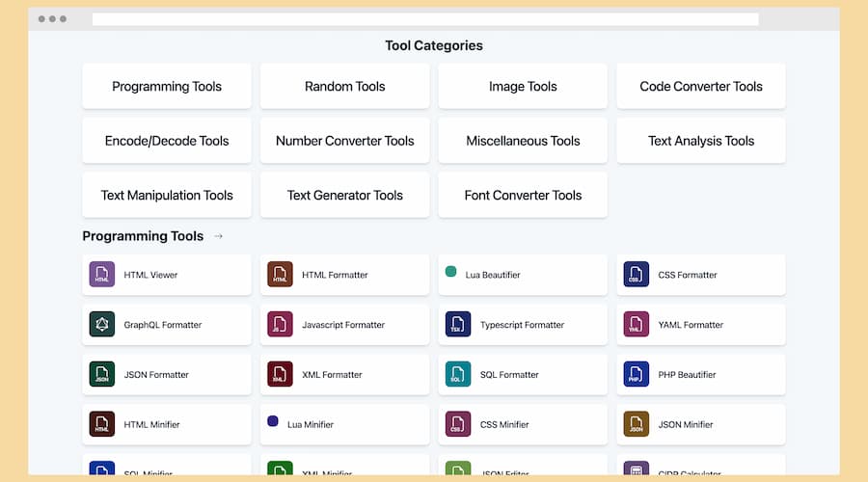The image size is (868, 482).
Task: Click the PHP Beautifier blue icon
Action: point(637,374)
